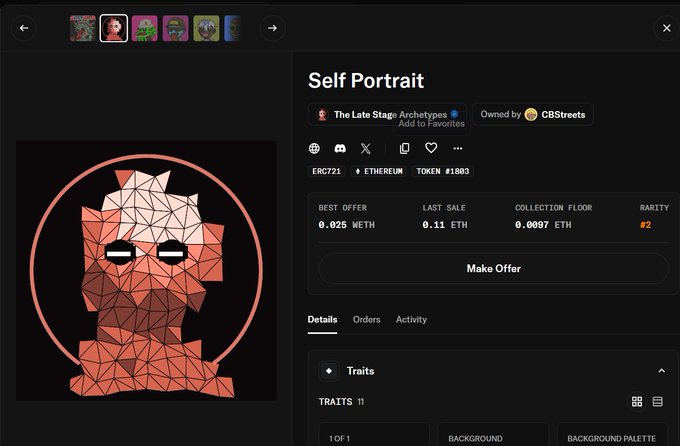This screenshot has width=680, height=446.
Task: Open the Discord link icon
Action: tap(340, 148)
